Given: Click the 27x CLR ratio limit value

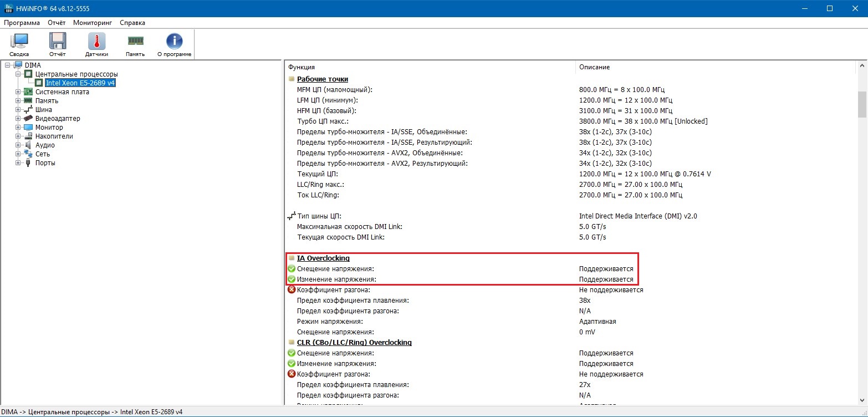Looking at the screenshot, I should click(x=585, y=385).
